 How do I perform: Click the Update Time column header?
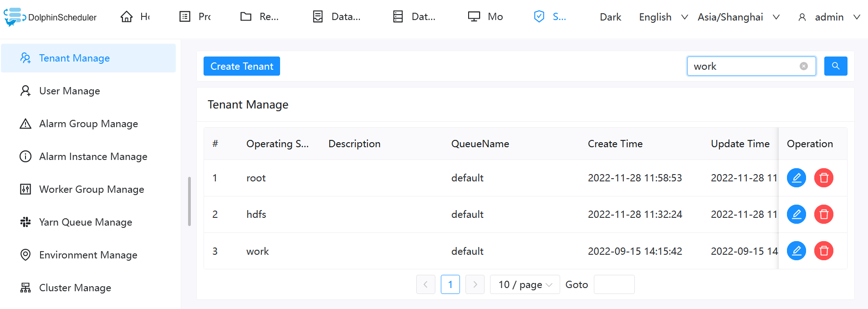click(740, 144)
